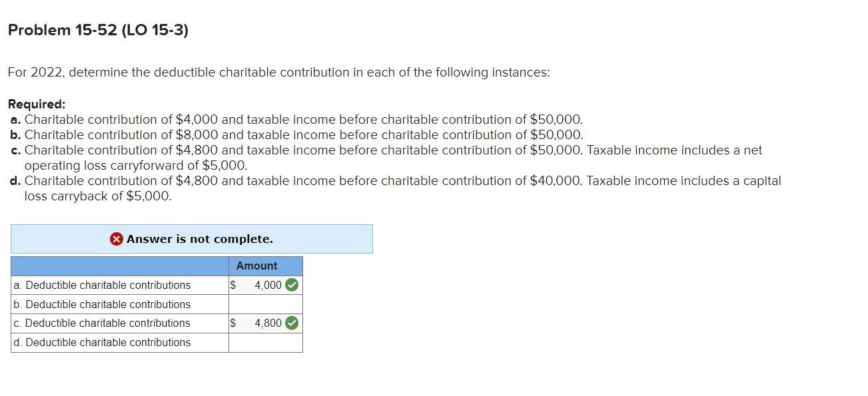Image resolution: width=868 pixels, height=396 pixels.
Task: Click the empty answer cell for row d
Action: coord(265,343)
